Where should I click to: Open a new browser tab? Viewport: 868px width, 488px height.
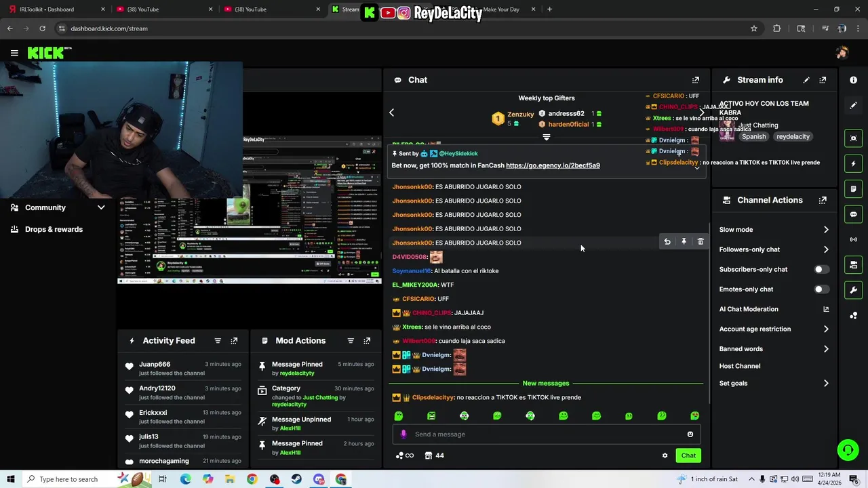(549, 9)
